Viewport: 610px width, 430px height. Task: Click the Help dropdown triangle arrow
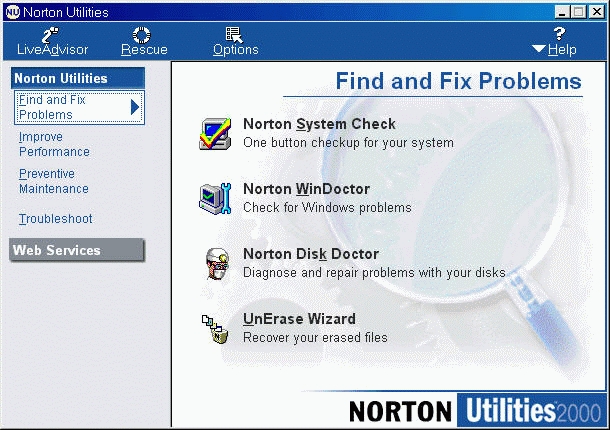[x=539, y=49]
